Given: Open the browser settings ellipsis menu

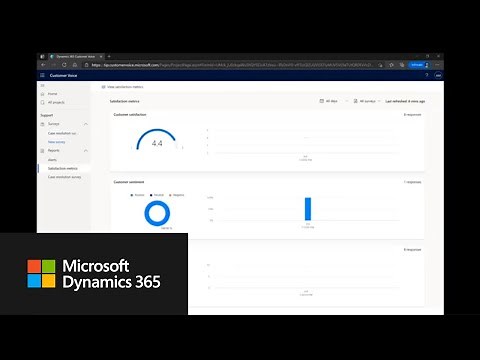Looking at the screenshot, I should point(437,65).
